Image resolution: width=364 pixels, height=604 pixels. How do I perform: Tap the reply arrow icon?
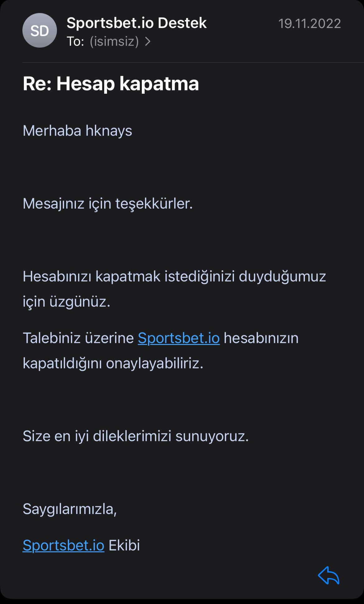pyautogui.click(x=329, y=575)
